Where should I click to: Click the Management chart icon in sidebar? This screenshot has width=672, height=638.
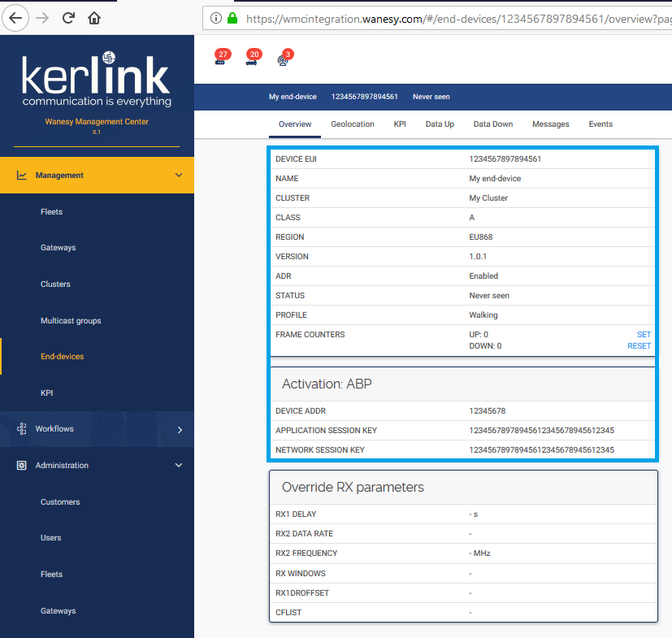pyautogui.click(x=22, y=176)
